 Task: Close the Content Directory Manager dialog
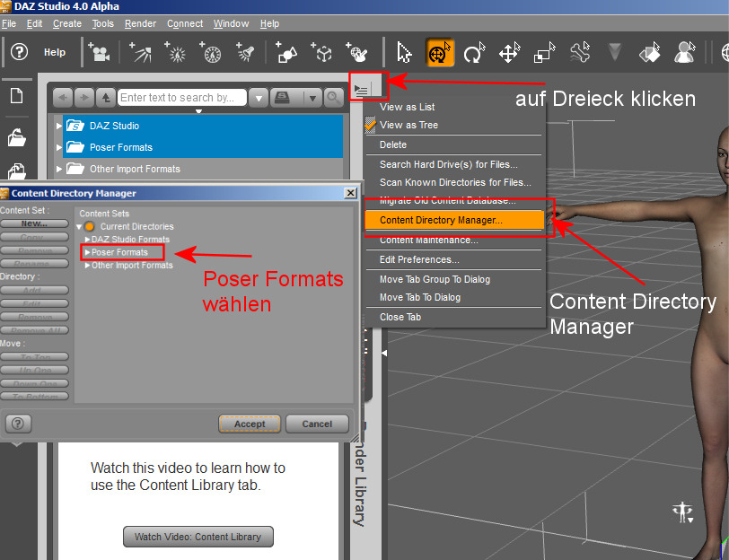(x=351, y=193)
